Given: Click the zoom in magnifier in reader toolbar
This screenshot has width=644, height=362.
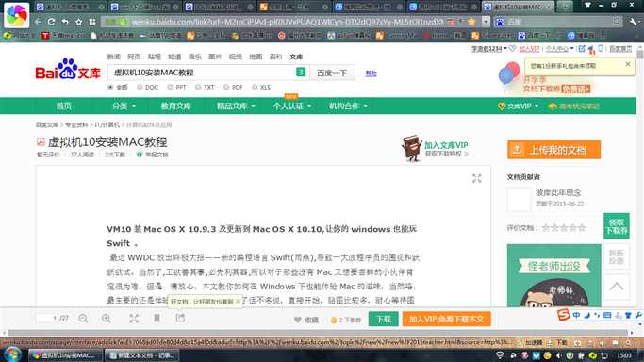Looking at the screenshot, I should [106, 319].
